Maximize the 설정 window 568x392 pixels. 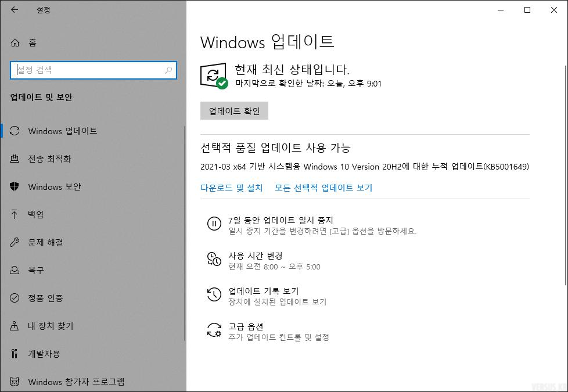pyautogui.click(x=527, y=10)
